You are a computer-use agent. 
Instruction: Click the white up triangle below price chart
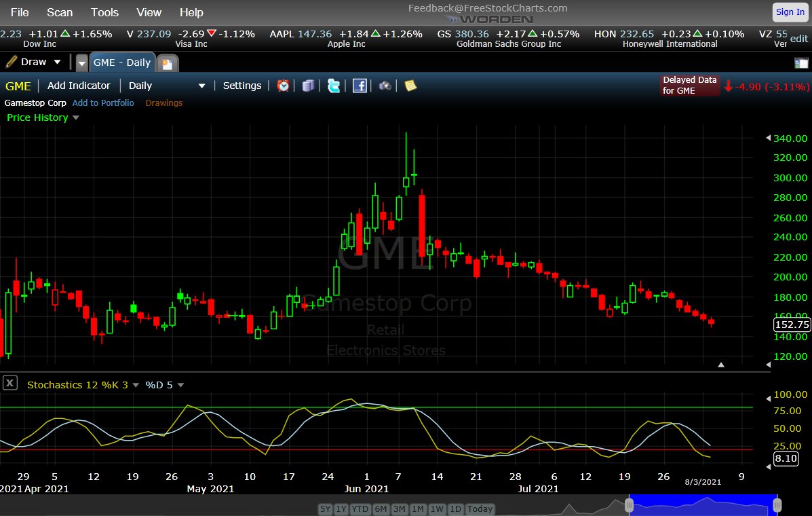click(721, 365)
